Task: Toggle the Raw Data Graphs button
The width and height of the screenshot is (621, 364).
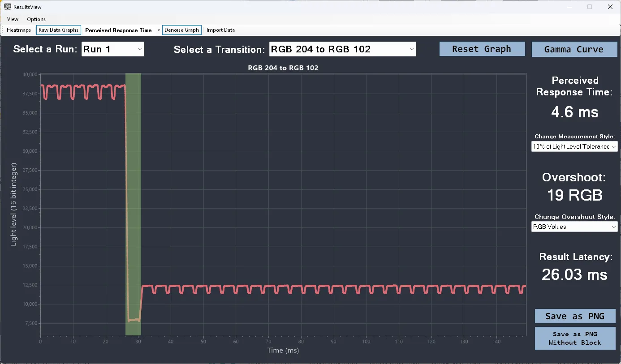Action: pos(59,30)
